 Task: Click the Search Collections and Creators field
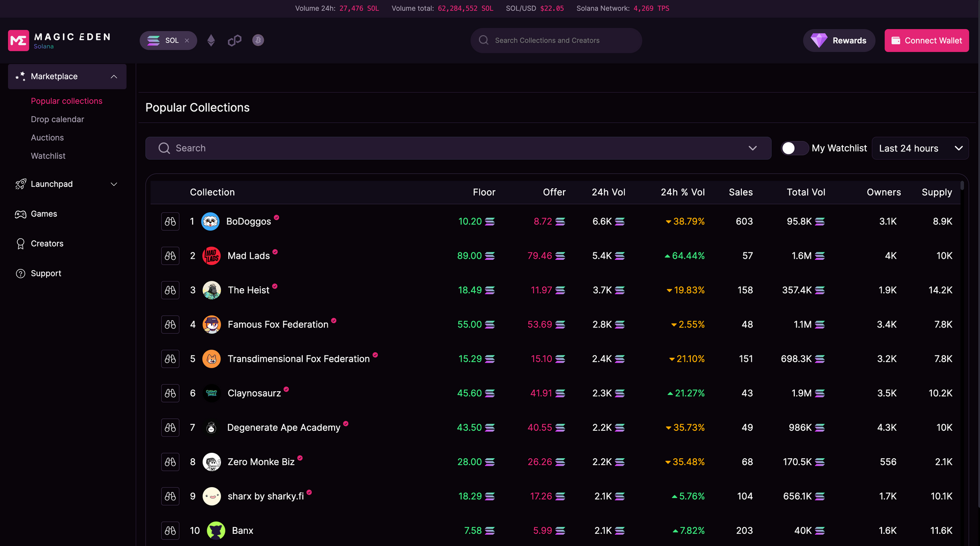pyautogui.click(x=556, y=41)
